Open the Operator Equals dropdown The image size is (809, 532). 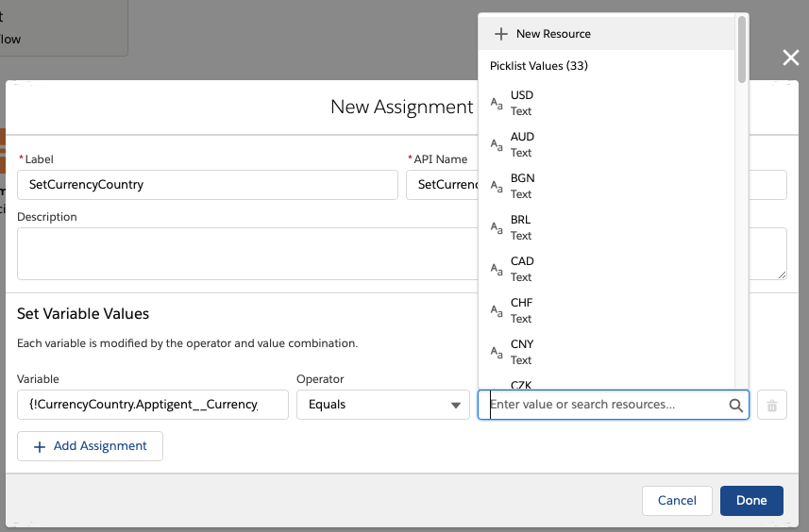point(383,405)
